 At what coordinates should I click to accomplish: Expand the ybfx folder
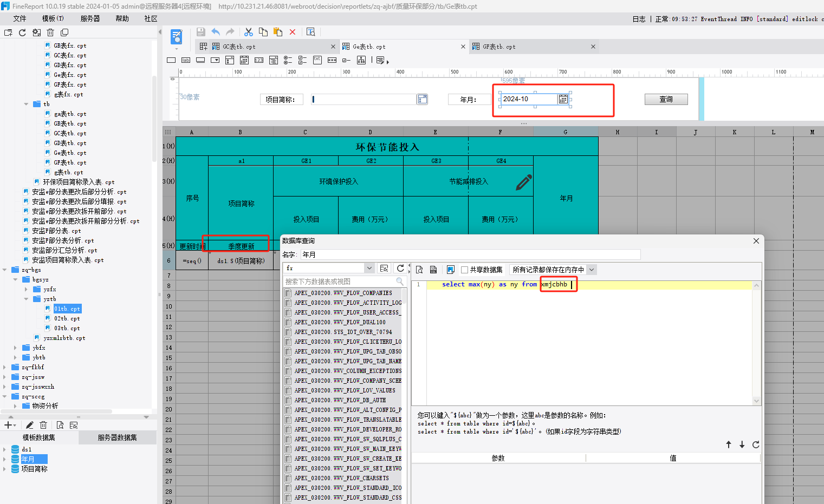pos(15,348)
